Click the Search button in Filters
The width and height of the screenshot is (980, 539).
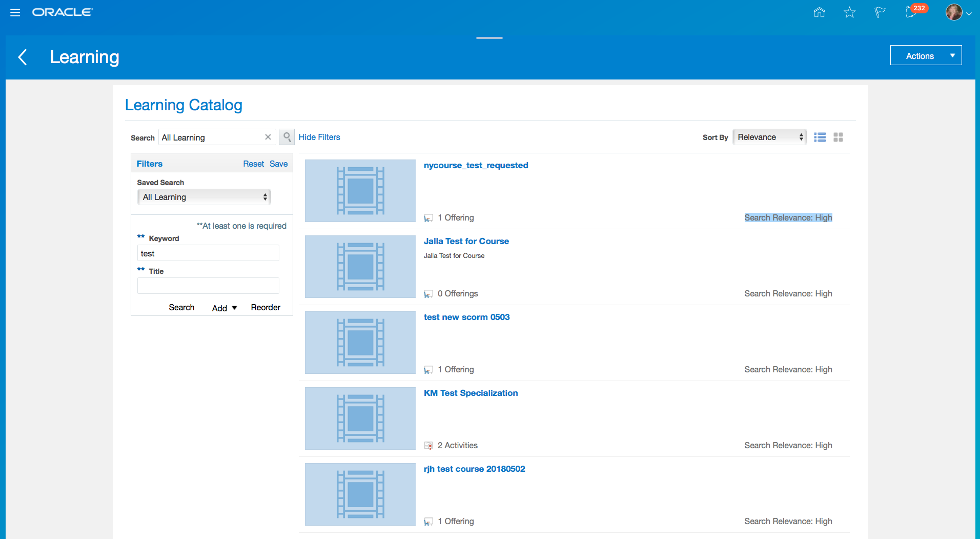click(x=181, y=307)
